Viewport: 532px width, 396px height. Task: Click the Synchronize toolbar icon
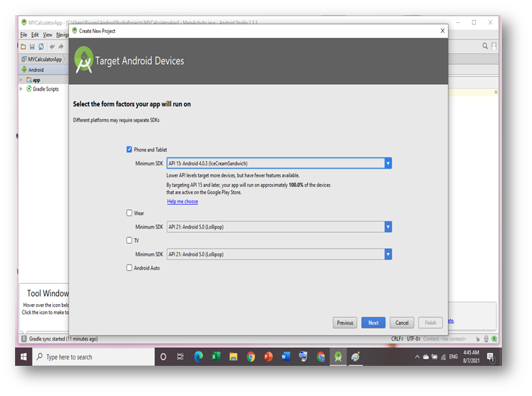41,47
